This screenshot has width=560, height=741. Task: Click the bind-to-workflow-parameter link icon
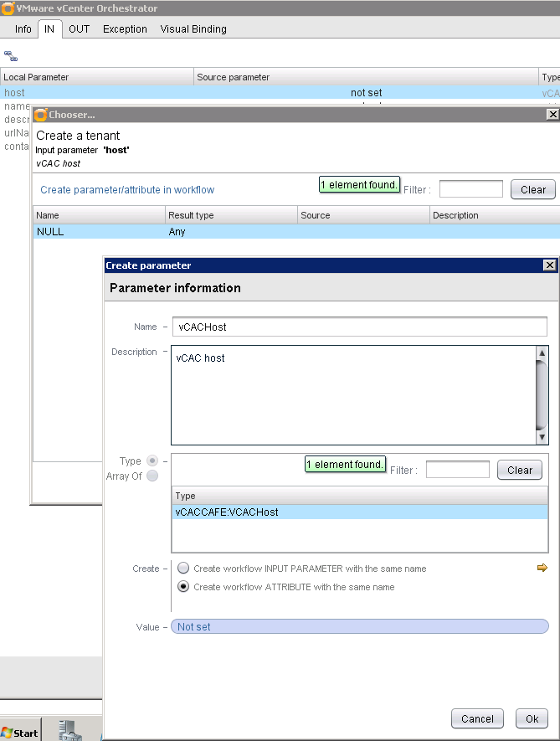tap(10, 56)
